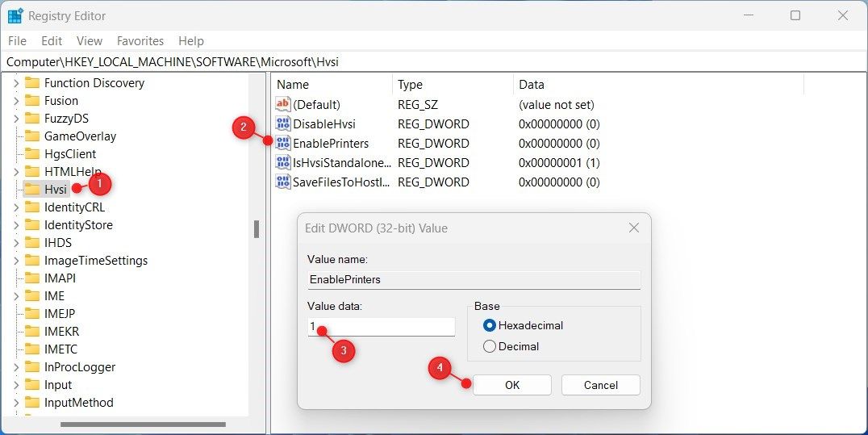Expand the IdentityCRL tree node
Image resolution: width=868 pixels, height=435 pixels.
[16, 207]
